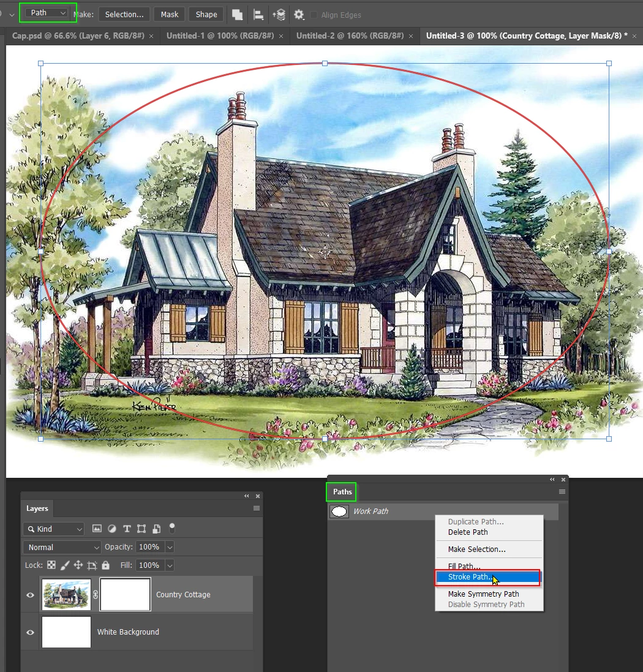Viewport: 643px width, 672px height.
Task: Open the gear path options icon
Action: 299,15
